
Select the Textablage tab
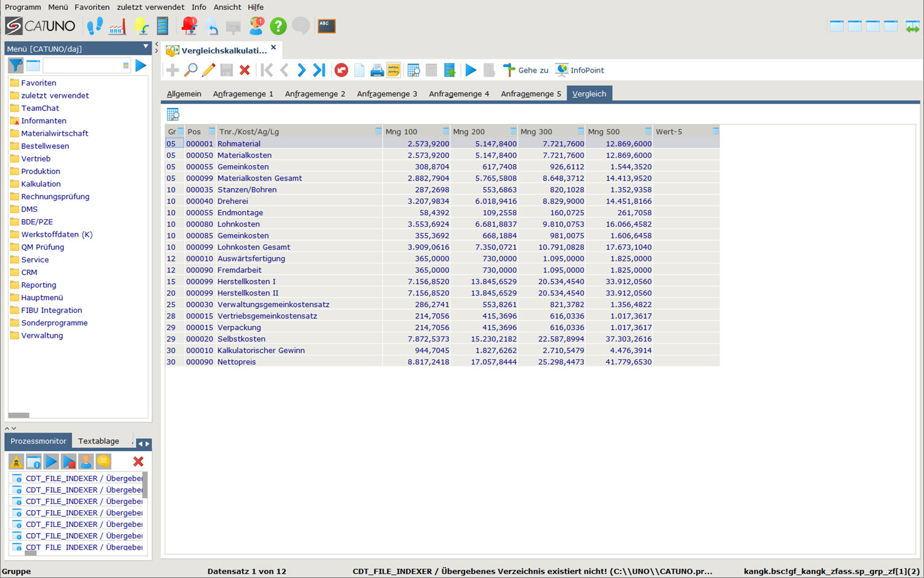point(99,441)
